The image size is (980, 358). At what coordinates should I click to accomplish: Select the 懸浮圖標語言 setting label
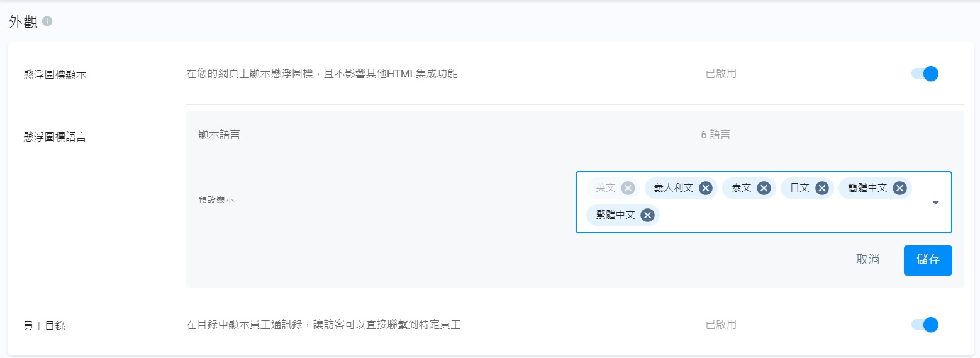coord(55,137)
